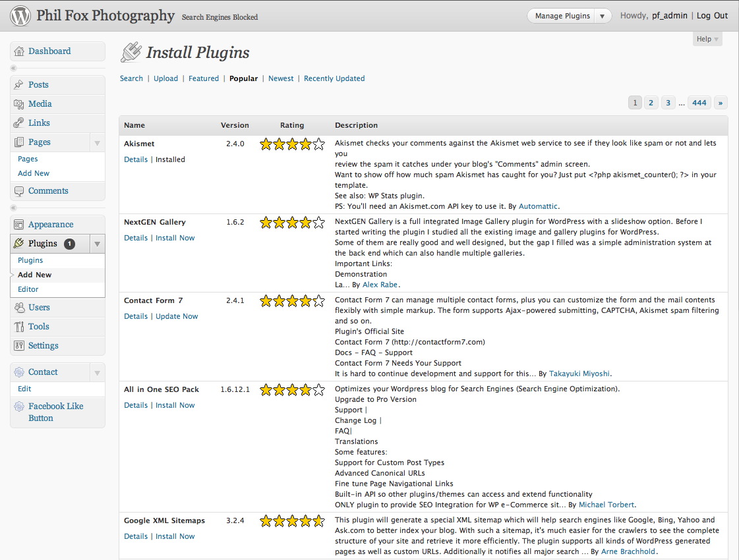Switch to the Featured tab
Screen dimensions: 739x560
[204, 78]
